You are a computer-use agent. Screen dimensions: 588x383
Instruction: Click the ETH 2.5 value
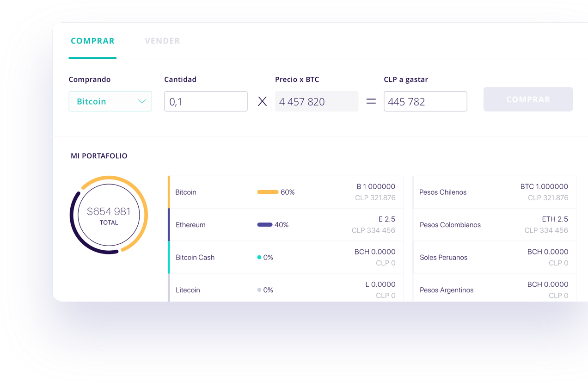555,219
